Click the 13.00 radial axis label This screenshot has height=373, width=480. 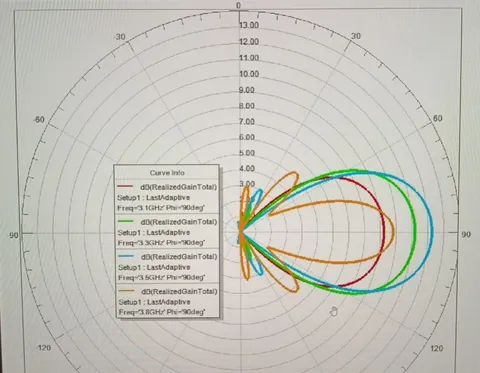pyautogui.click(x=249, y=25)
